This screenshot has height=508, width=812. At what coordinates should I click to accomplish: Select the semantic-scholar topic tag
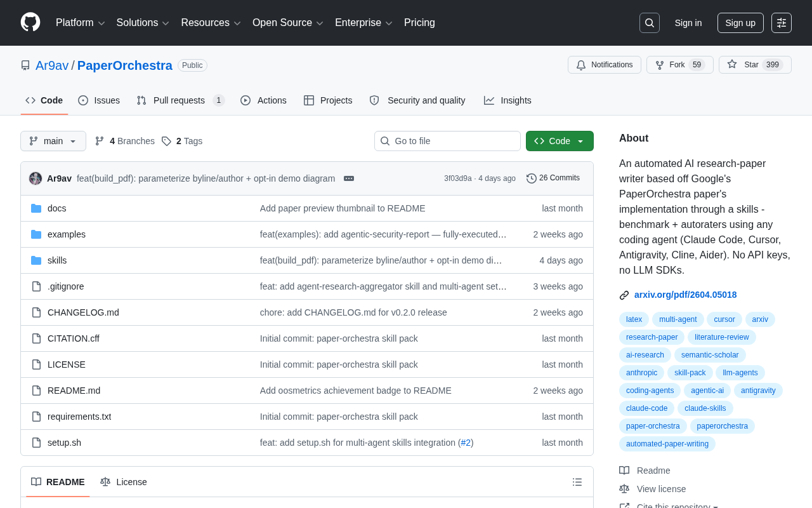pyautogui.click(x=710, y=355)
